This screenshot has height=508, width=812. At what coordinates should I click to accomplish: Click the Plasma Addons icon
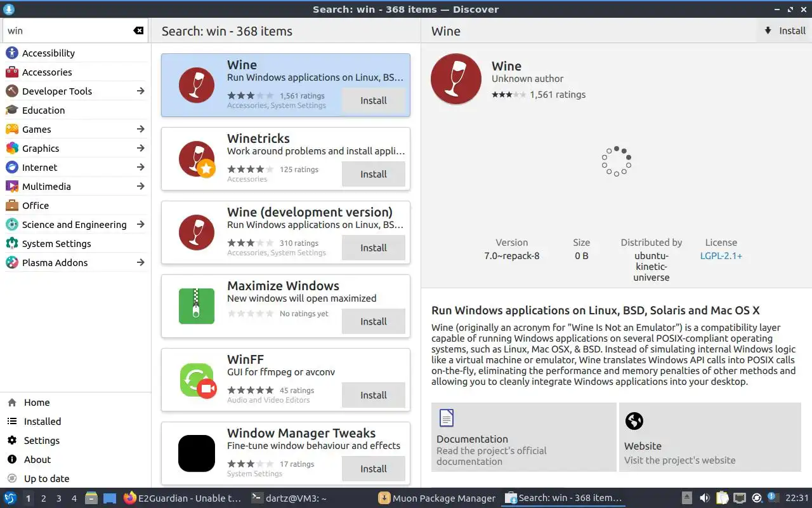(12, 263)
